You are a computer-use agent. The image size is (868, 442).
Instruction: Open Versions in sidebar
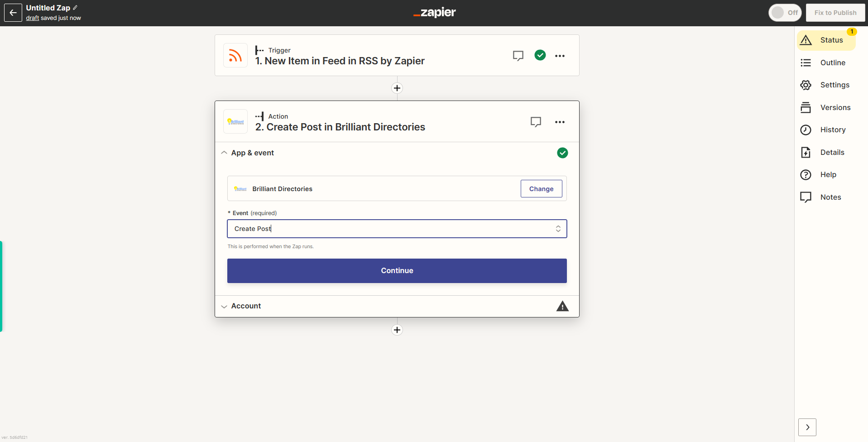pos(826,107)
